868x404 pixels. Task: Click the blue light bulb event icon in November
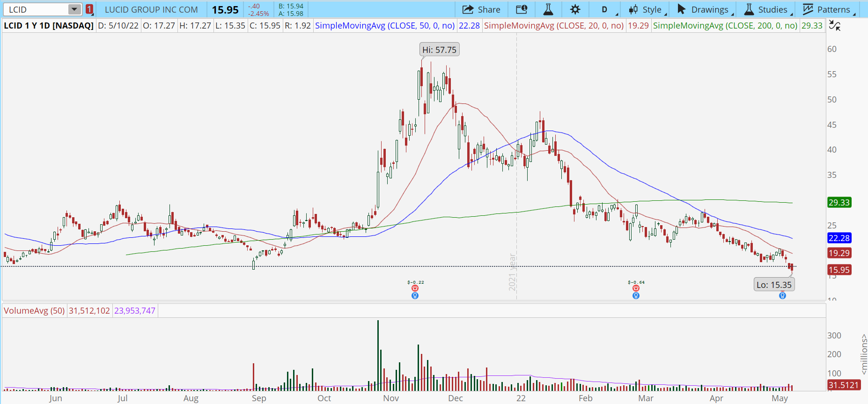pos(415,295)
